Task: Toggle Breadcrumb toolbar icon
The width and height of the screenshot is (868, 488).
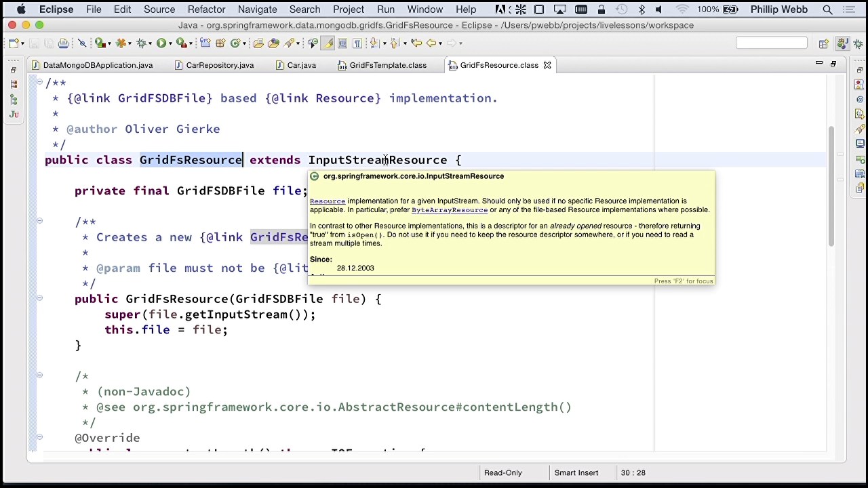Action: click(313, 43)
